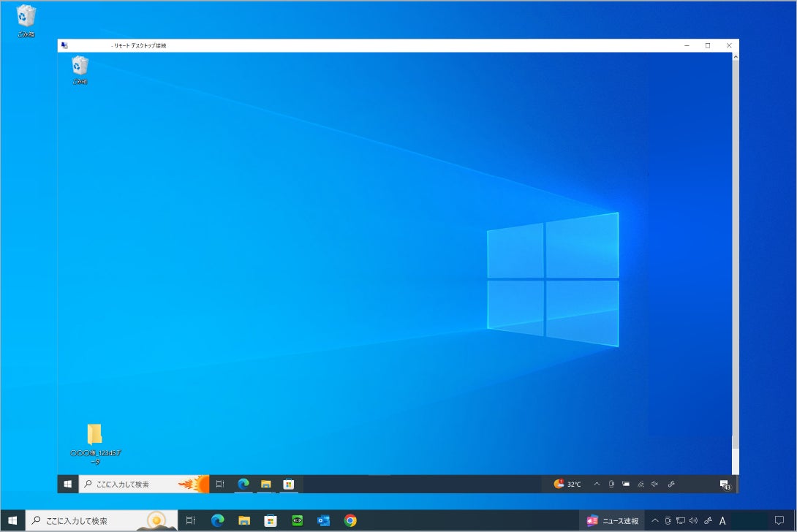797x532 pixels.
Task: Open Microsoft Store in the remote taskbar
Action: (289, 484)
